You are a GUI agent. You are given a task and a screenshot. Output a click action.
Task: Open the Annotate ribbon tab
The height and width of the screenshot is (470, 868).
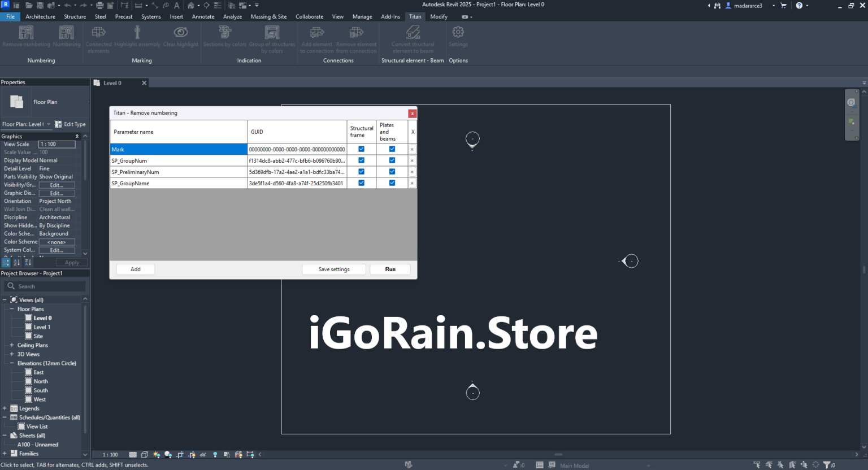[203, 16]
